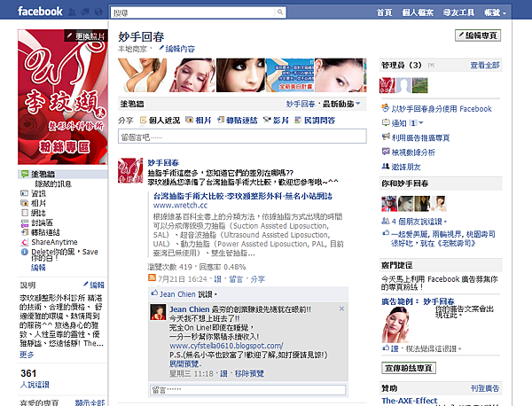Select 個人近況 share option

160,121
